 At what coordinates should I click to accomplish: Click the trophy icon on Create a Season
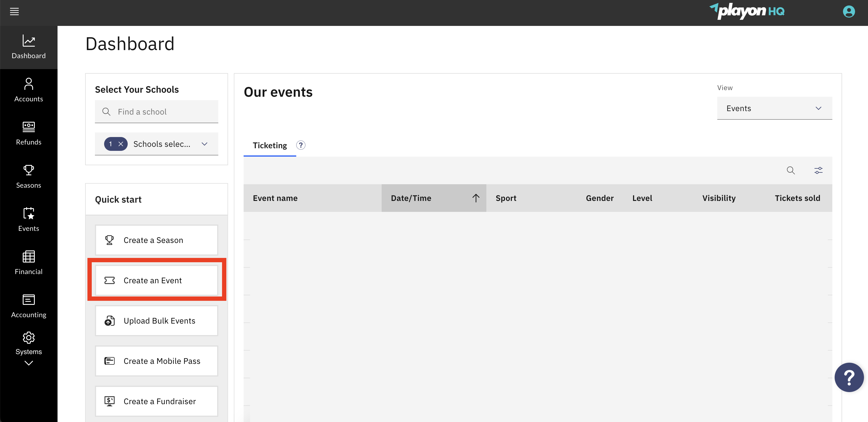pyautogui.click(x=110, y=240)
